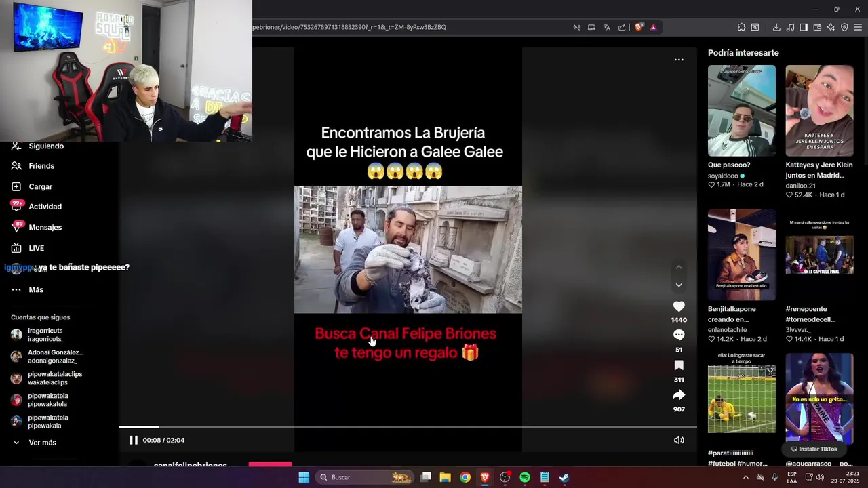Mute the video volume speaker
This screenshot has width=868, height=488.
(x=679, y=440)
